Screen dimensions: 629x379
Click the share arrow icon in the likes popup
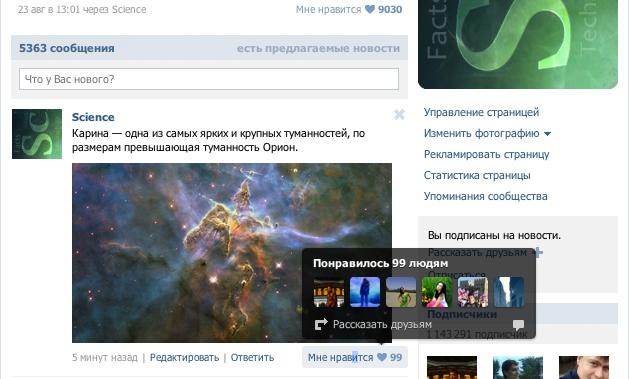pos(321,324)
